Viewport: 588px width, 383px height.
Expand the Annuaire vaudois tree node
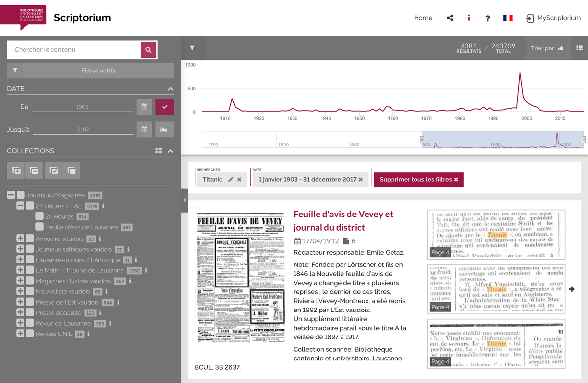click(x=20, y=239)
